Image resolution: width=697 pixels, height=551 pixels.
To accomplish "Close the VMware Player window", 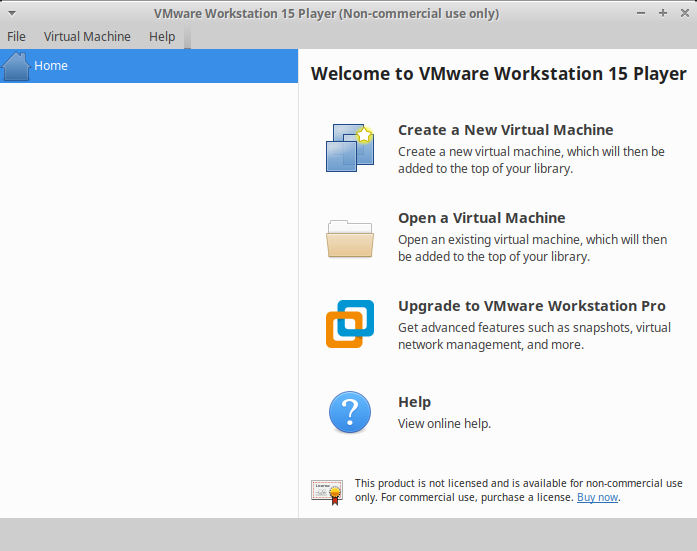I will click(685, 13).
